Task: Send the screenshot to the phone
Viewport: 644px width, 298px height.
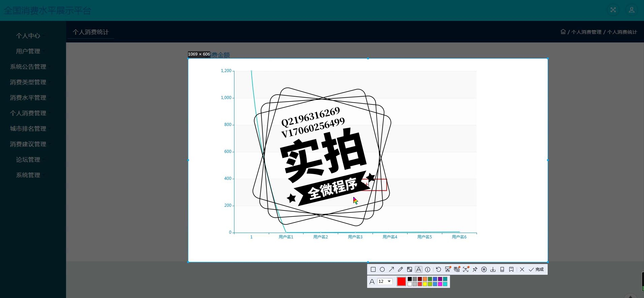Action: coord(502,269)
